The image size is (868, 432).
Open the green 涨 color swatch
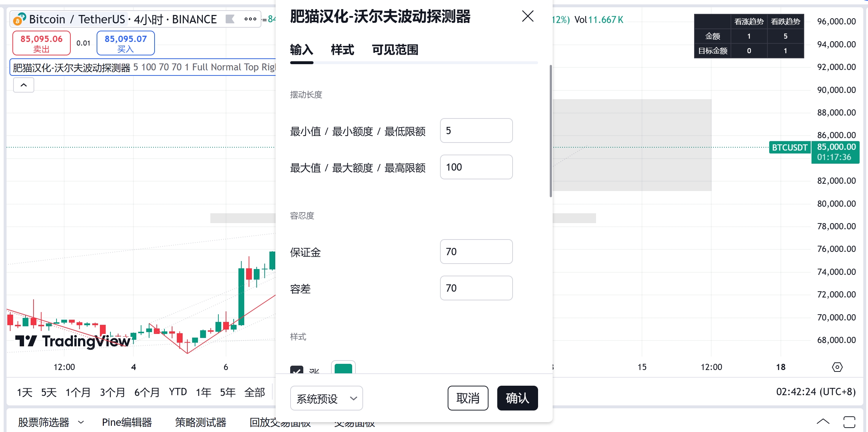pyautogui.click(x=343, y=368)
